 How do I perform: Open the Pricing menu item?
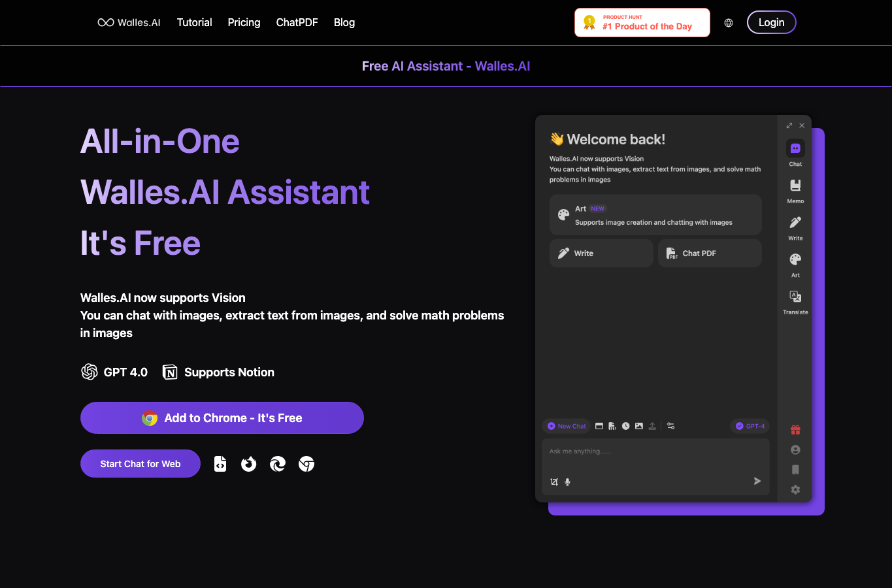(x=244, y=22)
